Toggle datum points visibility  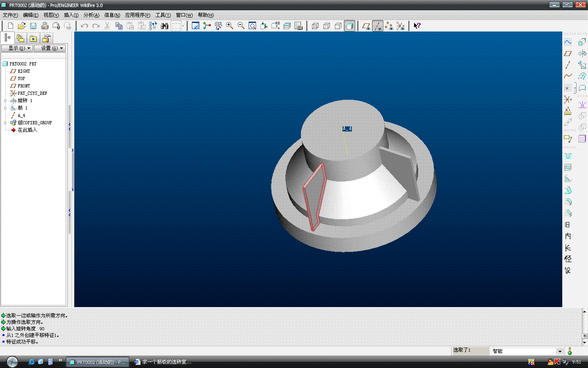tap(389, 26)
